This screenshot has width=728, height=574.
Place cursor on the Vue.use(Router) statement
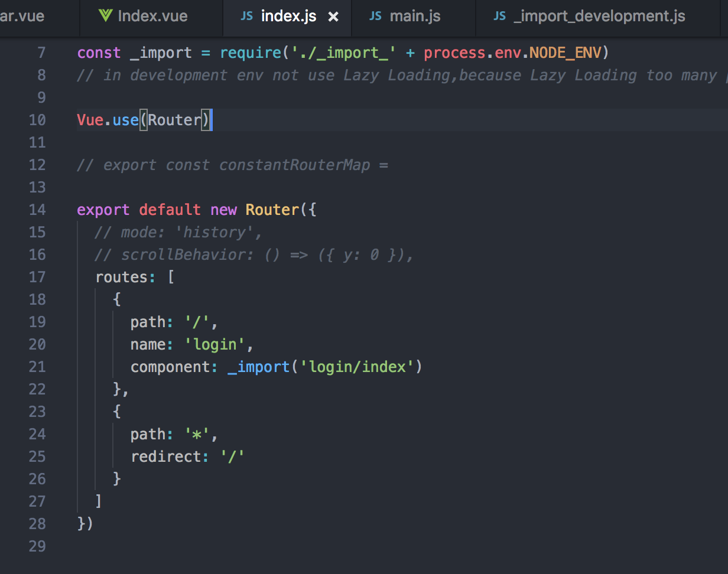pos(144,120)
